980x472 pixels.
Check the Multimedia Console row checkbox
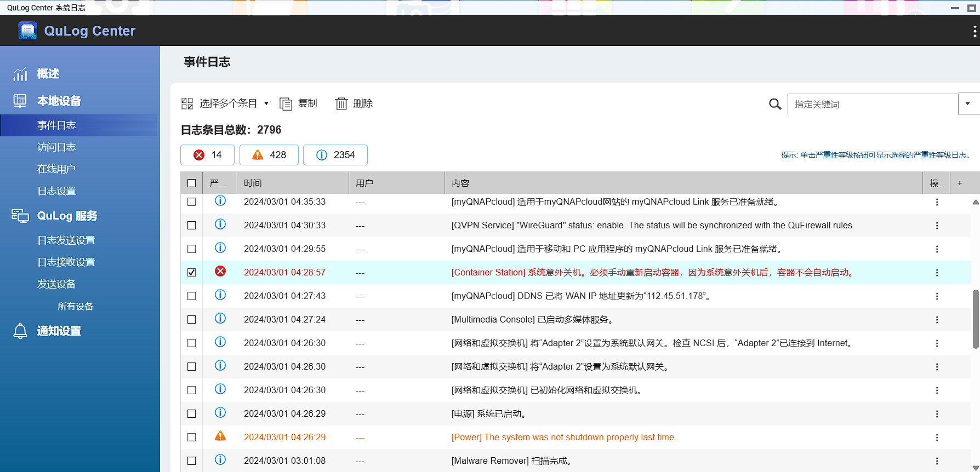[x=191, y=319]
